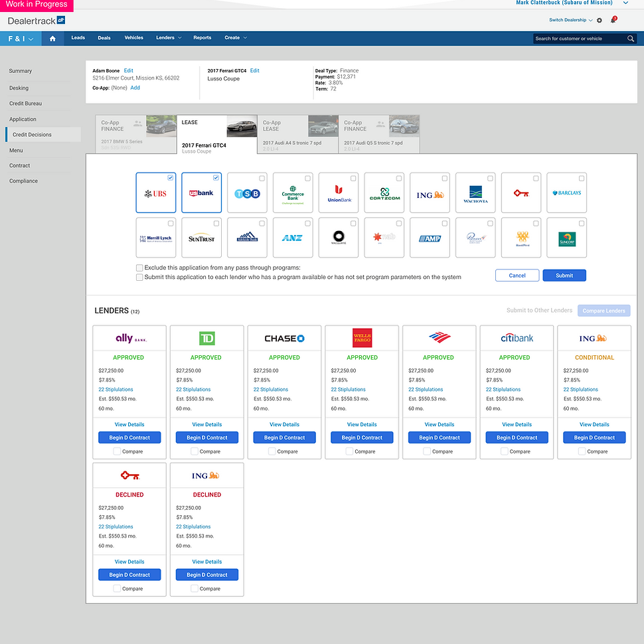Go to Credit Bureau in sidebar
Viewport: 644px width, 644px height.
point(25,104)
